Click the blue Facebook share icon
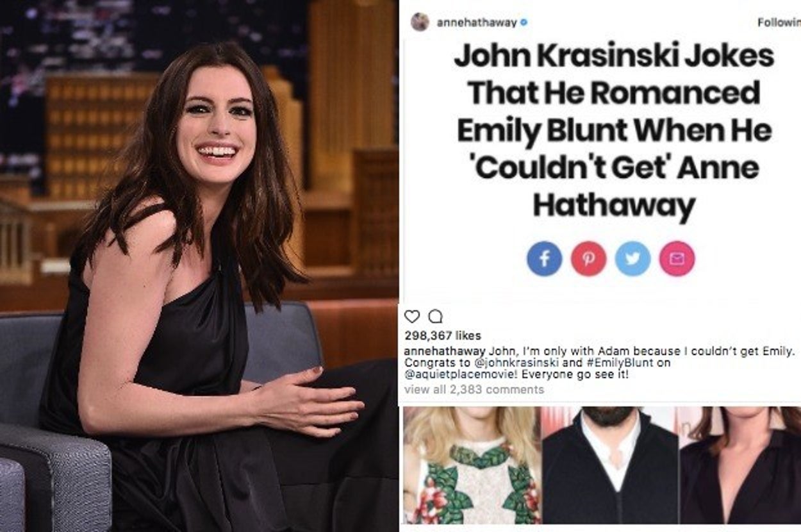Screen dimensions: 801x532 tap(544, 259)
